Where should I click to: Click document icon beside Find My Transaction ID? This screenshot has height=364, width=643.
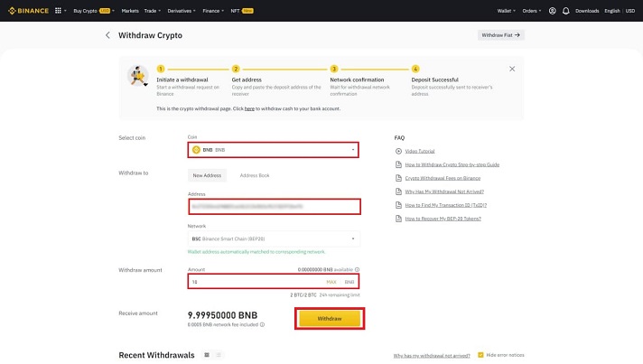[398, 205]
